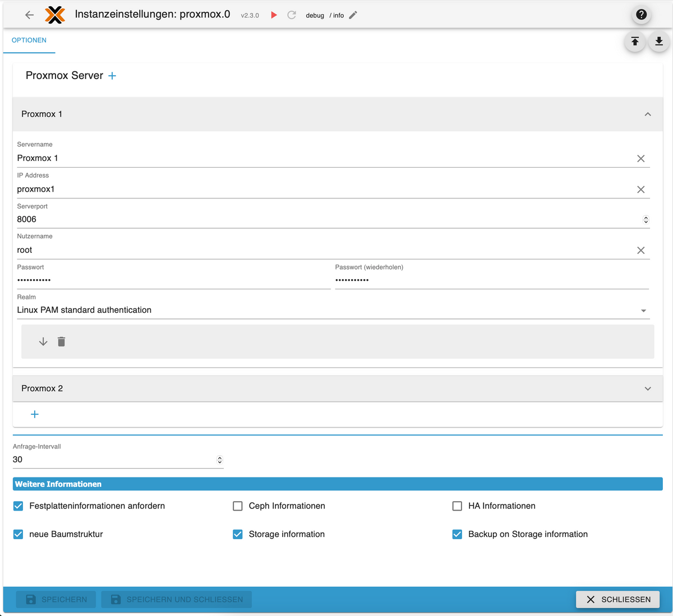Image resolution: width=673 pixels, height=616 pixels.
Task: Restart the instance with the reload icon
Action: tap(292, 15)
